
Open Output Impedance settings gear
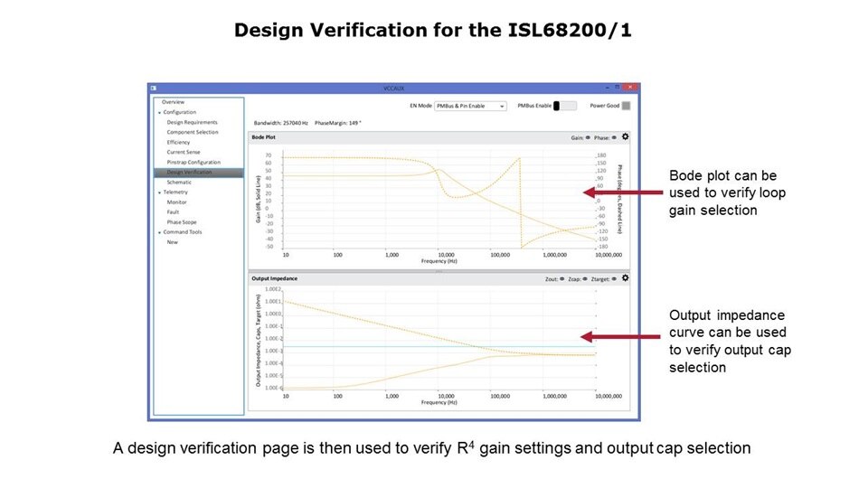point(625,278)
